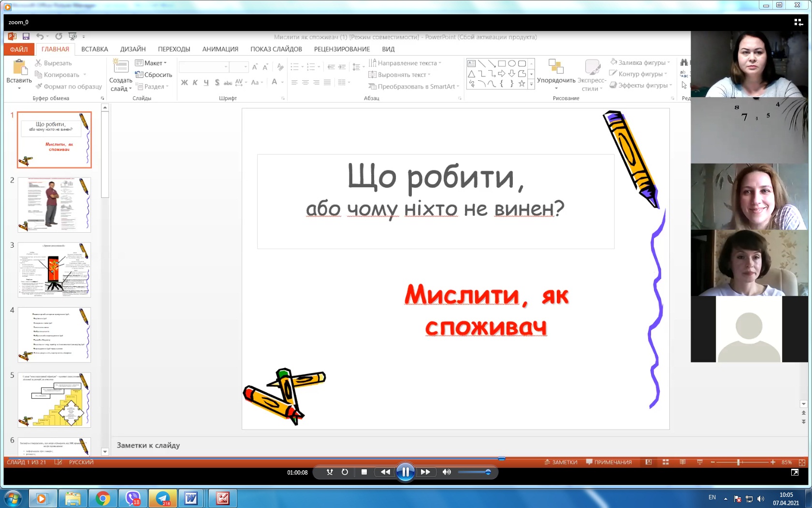Click the Сбросить reset button
Screen dimensions: 812x508
tap(154, 75)
